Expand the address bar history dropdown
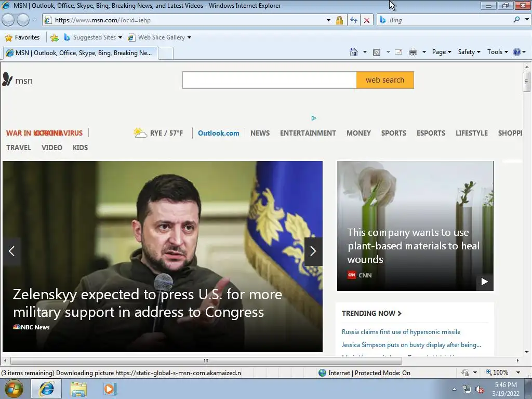532x399 pixels. pyautogui.click(x=328, y=20)
